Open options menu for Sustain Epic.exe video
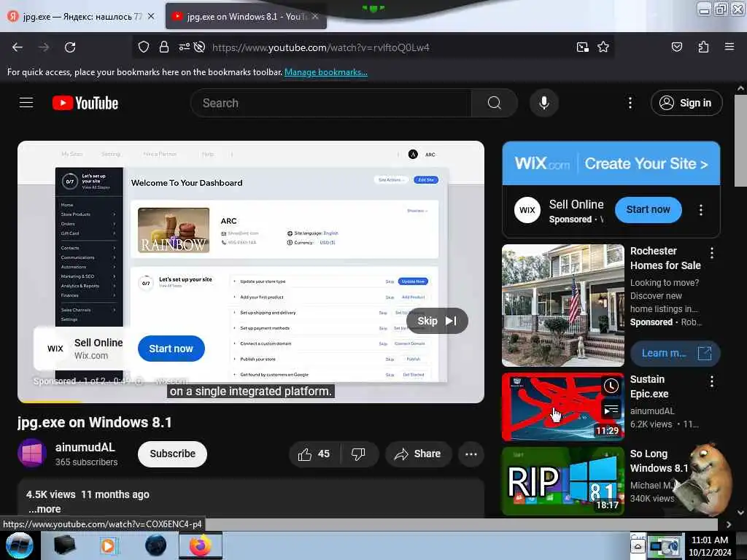The width and height of the screenshot is (747, 560). (711, 381)
